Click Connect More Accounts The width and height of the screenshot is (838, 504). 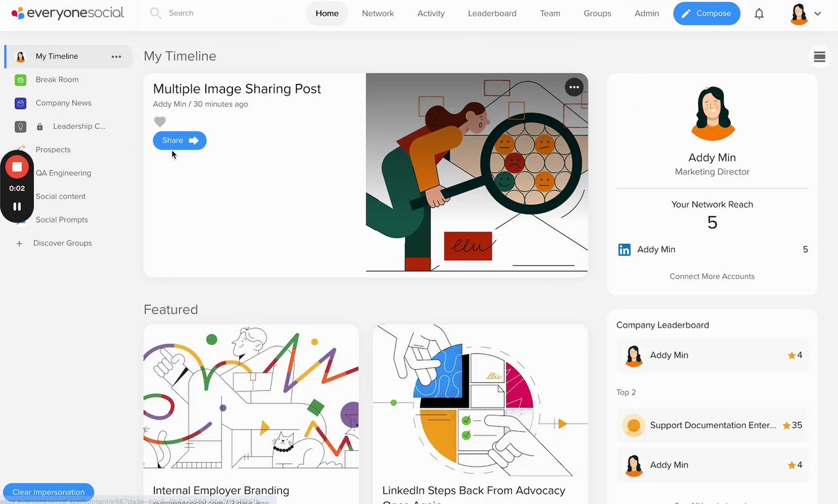point(712,276)
